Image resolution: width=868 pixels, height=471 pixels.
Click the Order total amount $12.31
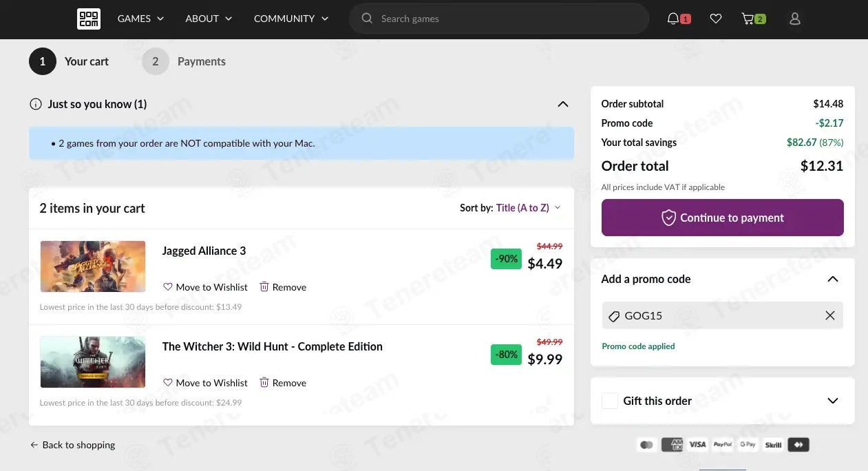click(822, 166)
